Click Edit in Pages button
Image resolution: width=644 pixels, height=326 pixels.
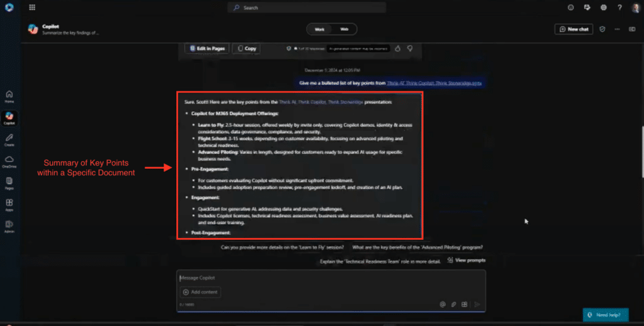point(206,48)
